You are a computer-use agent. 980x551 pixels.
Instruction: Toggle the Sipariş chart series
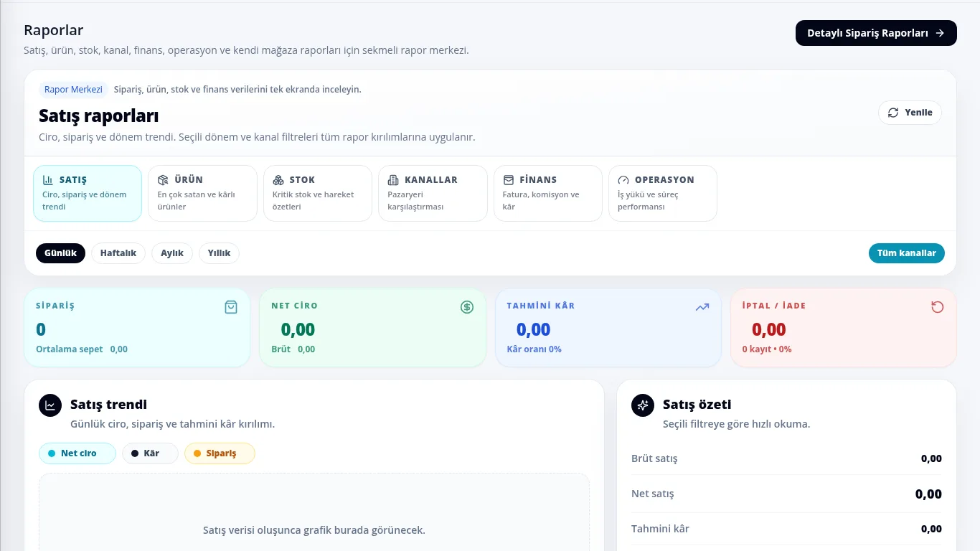(220, 453)
